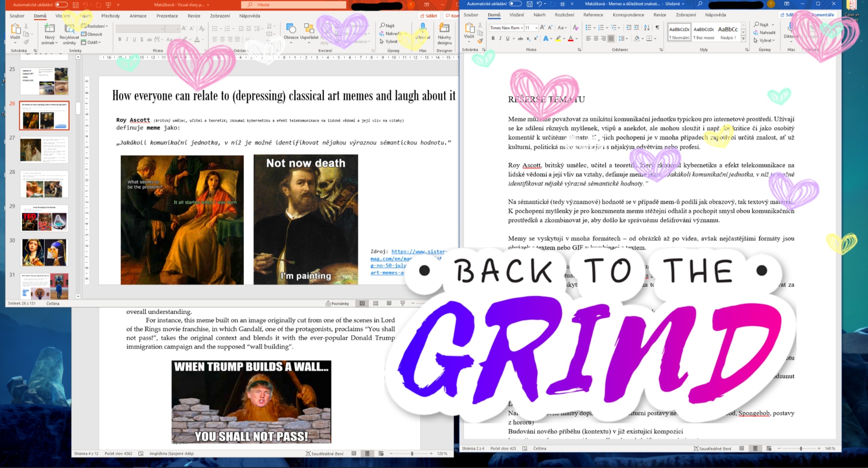868x468 pixels.
Task: Open the Rozložení dropdown in PowerPoint
Action: click(x=94, y=26)
